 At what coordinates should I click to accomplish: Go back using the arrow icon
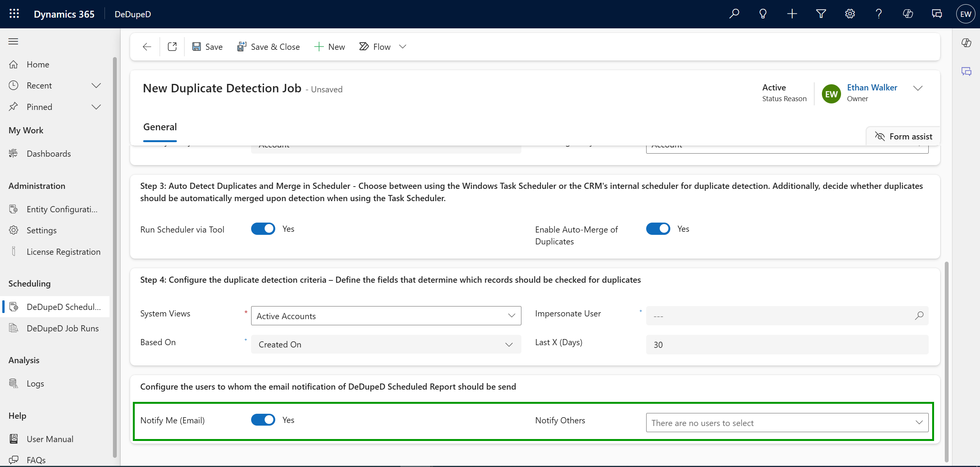coord(147,47)
